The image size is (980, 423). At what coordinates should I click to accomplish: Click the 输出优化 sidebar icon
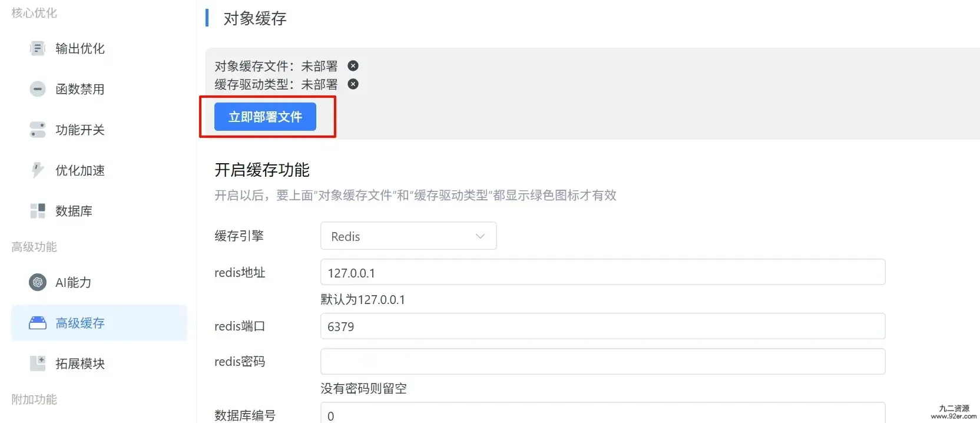pyautogui.click(x=38, y=48)
